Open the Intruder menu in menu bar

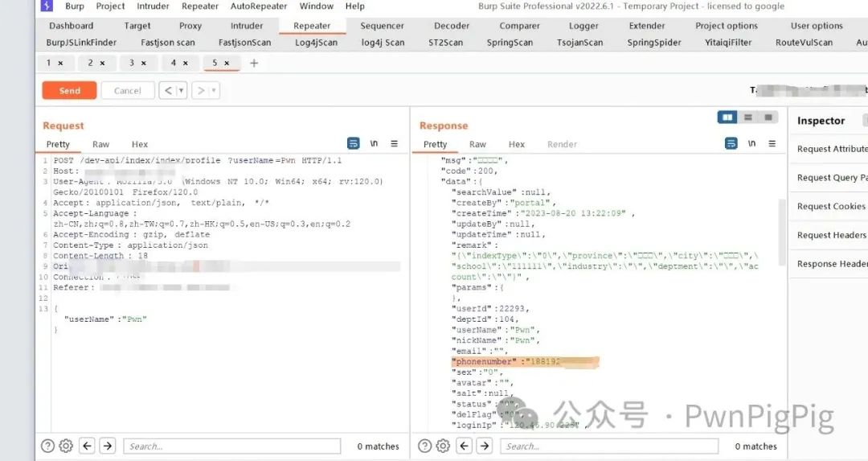point(153,6)
